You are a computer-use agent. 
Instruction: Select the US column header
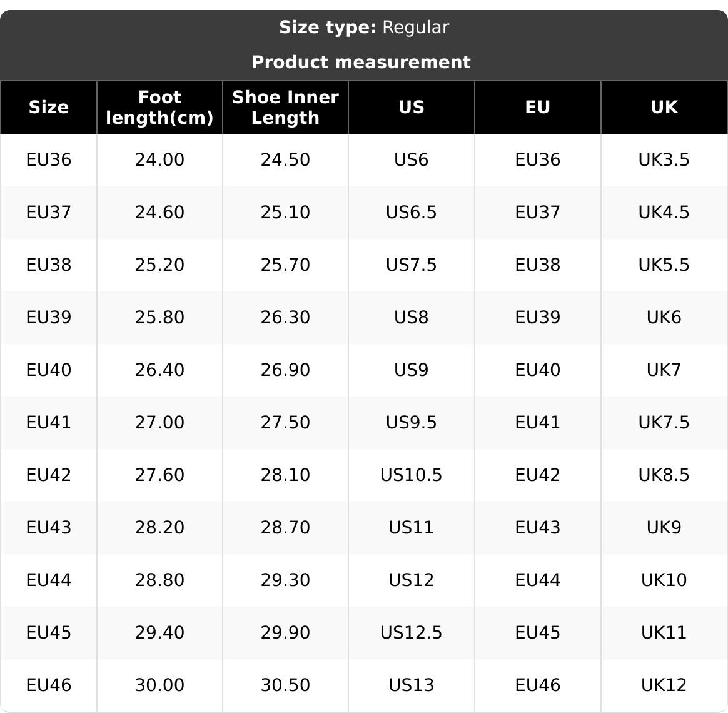(x=411, y=108)
